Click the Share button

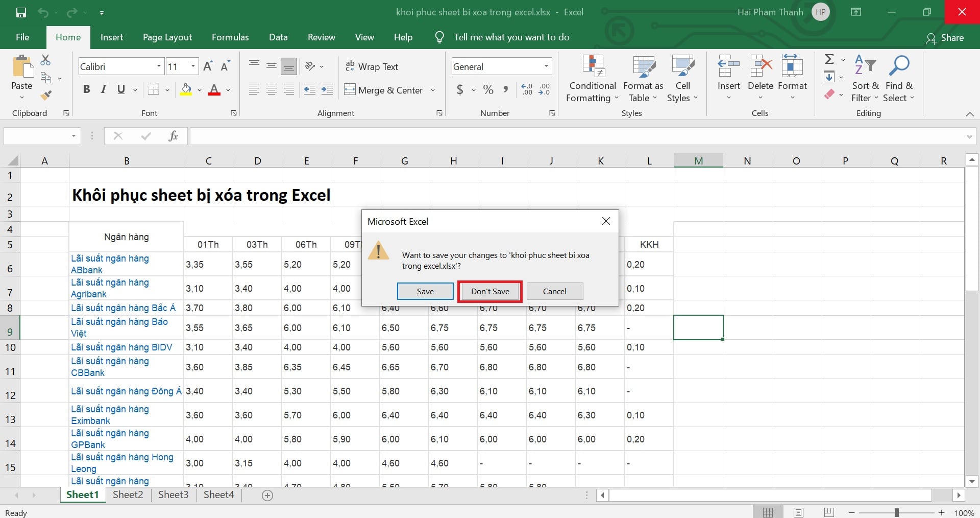[945, 38]
